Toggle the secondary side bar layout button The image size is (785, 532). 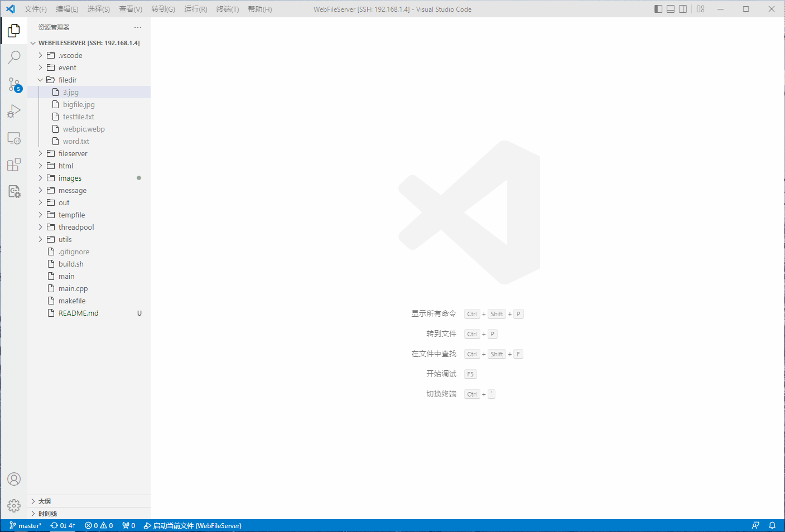pos(683,9)
